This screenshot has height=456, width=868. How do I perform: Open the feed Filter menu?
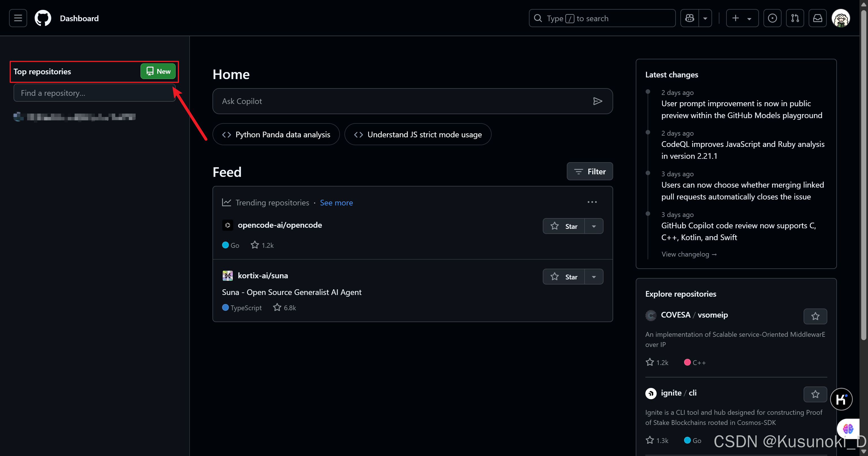[589, 171]
